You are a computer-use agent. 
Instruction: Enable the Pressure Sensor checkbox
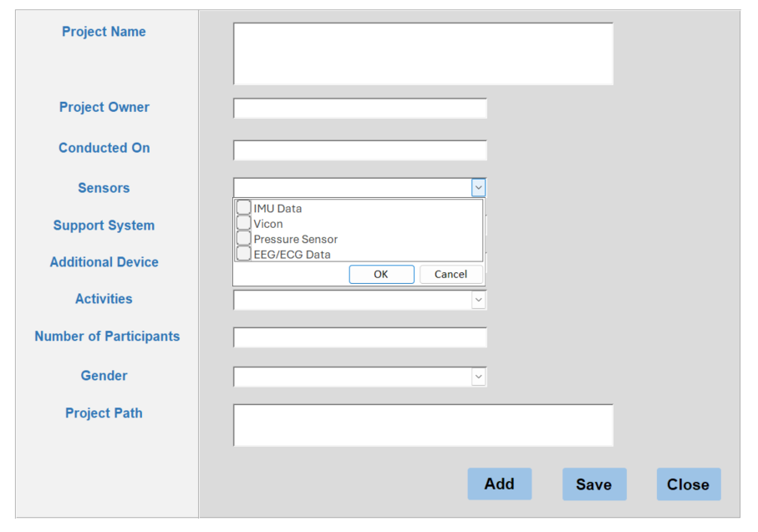244,239
